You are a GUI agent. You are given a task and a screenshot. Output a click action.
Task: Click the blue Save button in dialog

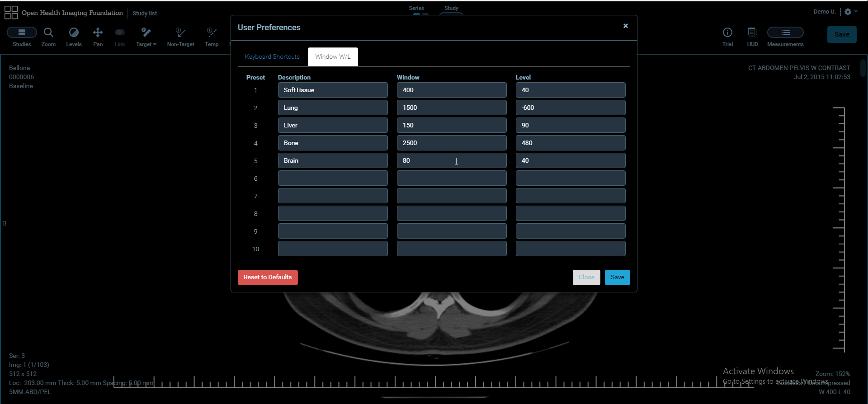pyautogui.click(x=617, y=277)
